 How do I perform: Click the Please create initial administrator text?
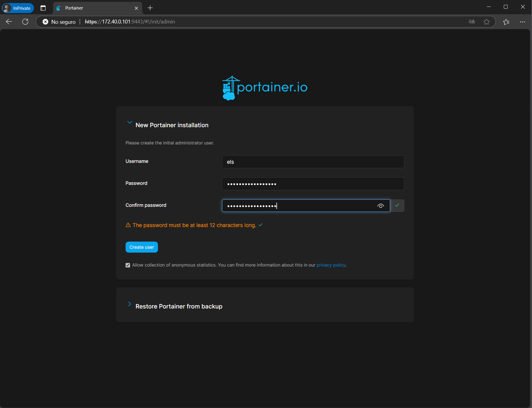pos(170,143)
